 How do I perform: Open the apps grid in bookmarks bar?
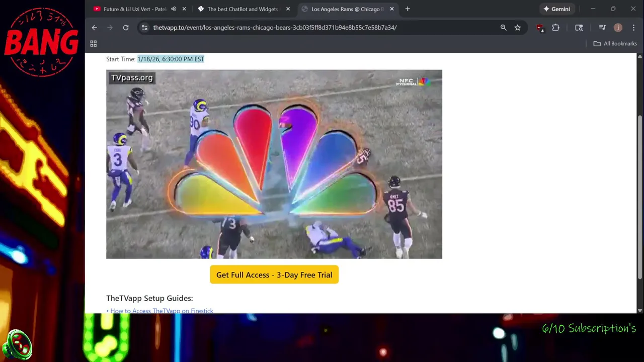point(93,44)
